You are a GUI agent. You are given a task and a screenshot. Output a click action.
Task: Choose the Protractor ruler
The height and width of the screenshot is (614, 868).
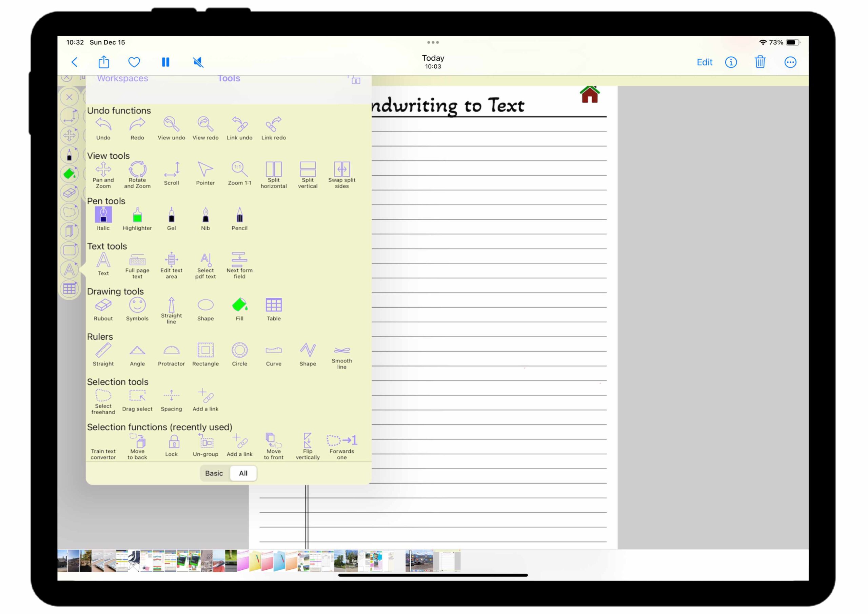[x=171, y=354]
